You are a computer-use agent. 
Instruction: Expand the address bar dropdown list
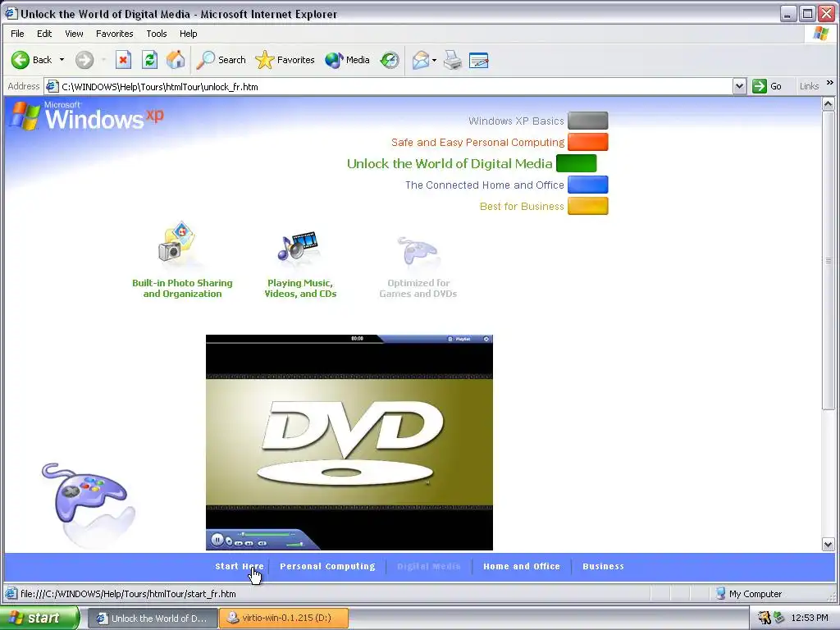[x=739, y=86]
